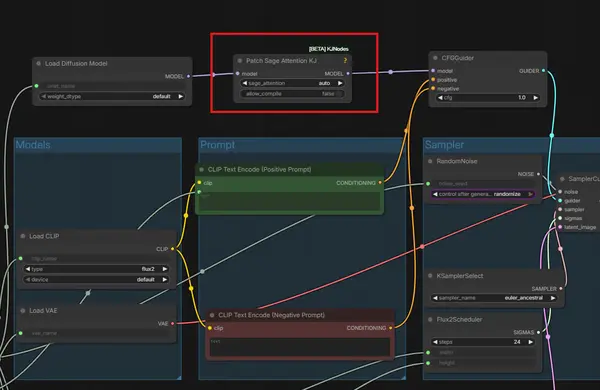
Task: Click the KSamplerSelect node title
Action: click(460, 276)
